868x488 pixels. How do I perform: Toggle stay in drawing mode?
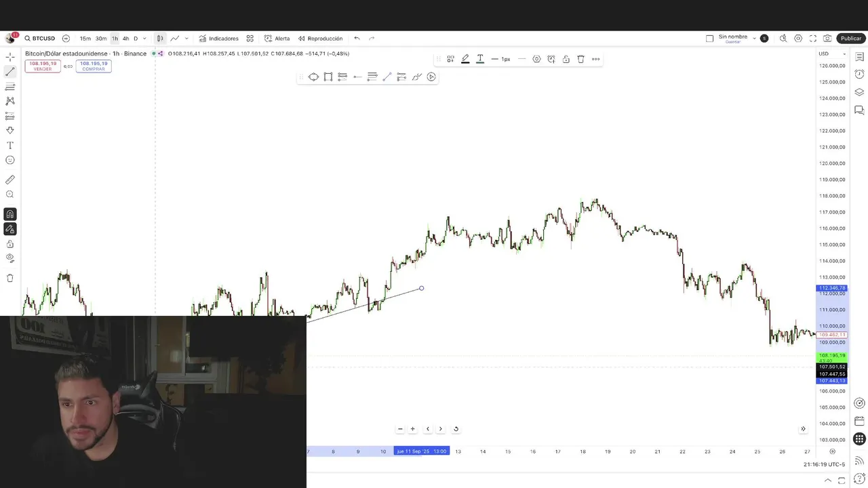[10, 229]
